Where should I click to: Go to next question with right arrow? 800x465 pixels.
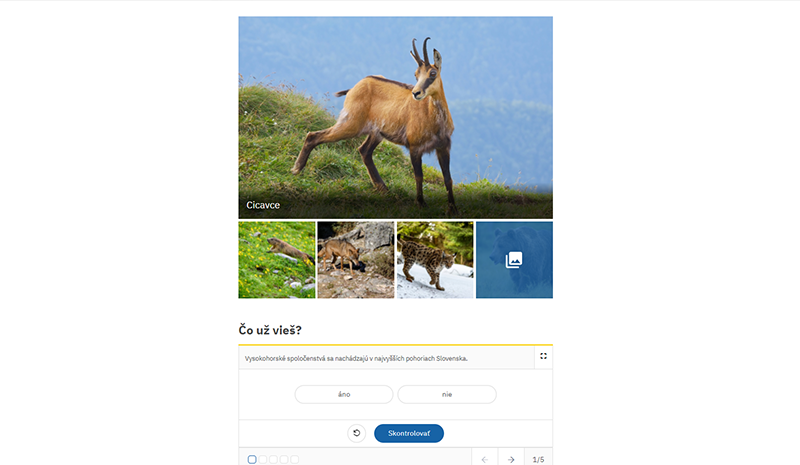[511, 459]
